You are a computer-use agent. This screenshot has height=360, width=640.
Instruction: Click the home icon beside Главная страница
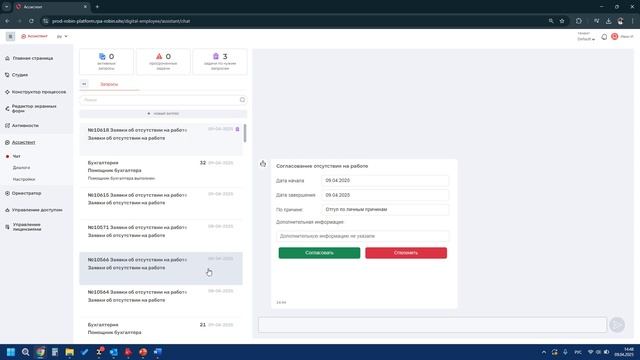pos(7,58)
